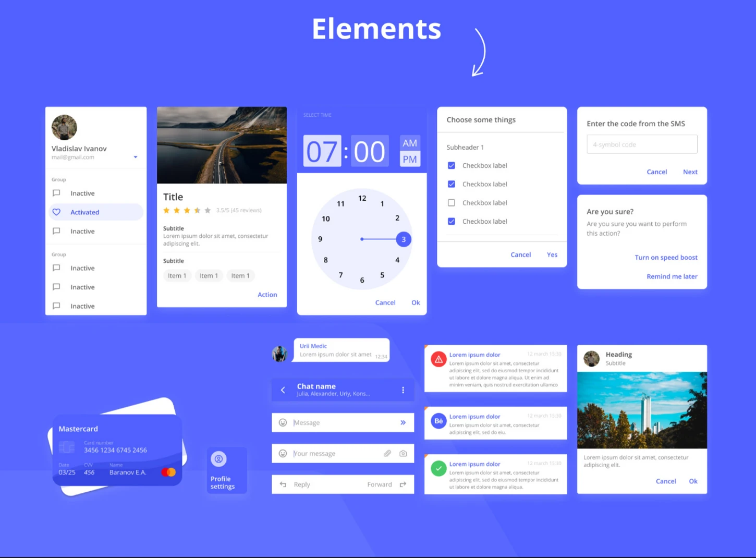Expand the mail@gmail.com dropdown arrow
This screenshot has width=756, height=558.
pyautogui.click(x=135, y=156)
